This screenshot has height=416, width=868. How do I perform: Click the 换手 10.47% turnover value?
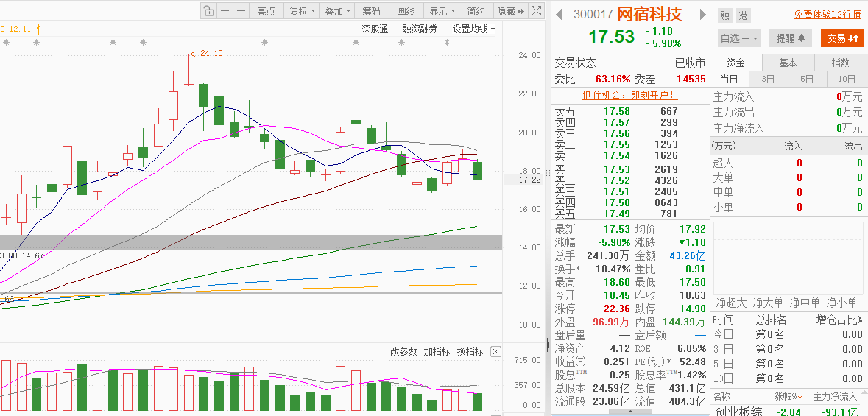coord(613,269)
